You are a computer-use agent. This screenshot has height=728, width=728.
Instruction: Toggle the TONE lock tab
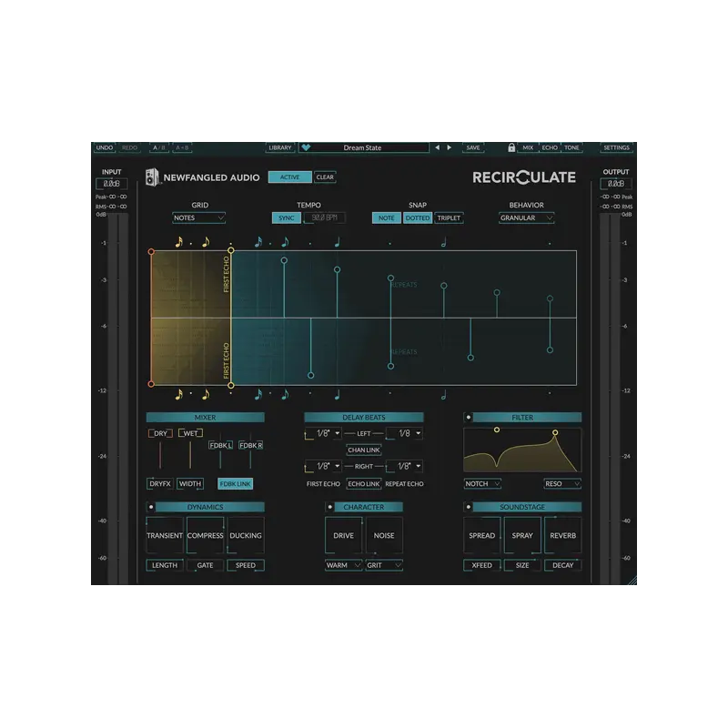coord(571,147)
